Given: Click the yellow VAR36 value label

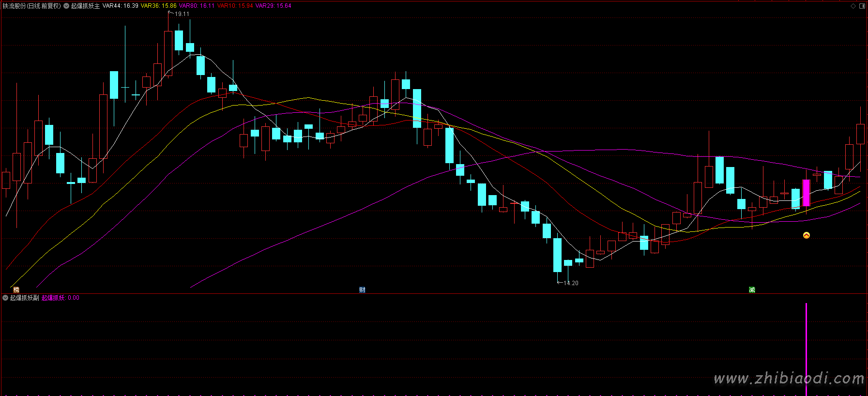Looking at the screenshot, I should click(158, 6).
